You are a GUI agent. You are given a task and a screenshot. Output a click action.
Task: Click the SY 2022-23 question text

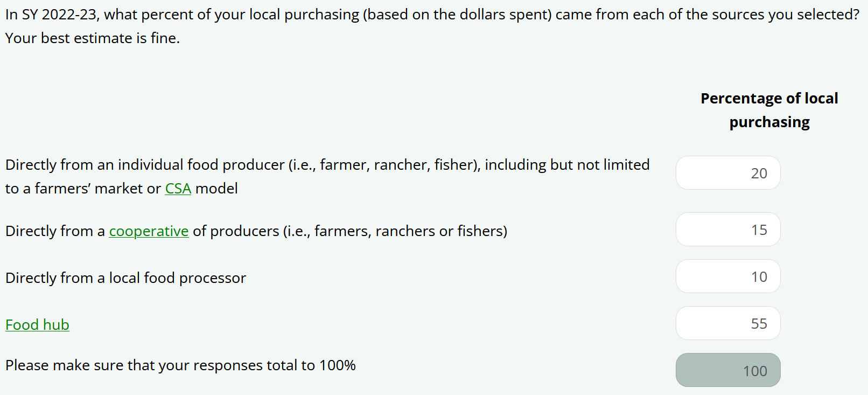click(215, 15)
